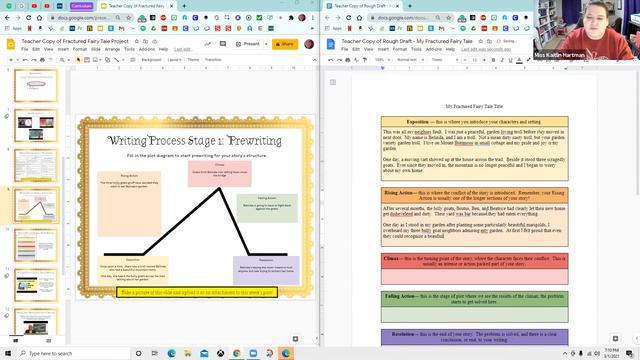This screenshot has height=360, width=640.
Task: Open the File menu in Slides
Action: click(24, 49)
